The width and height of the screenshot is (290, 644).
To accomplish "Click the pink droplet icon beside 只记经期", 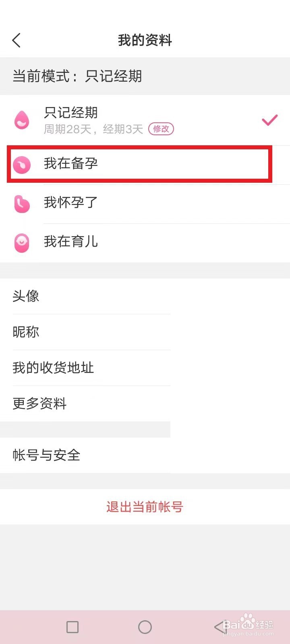I will coord(22,120).
